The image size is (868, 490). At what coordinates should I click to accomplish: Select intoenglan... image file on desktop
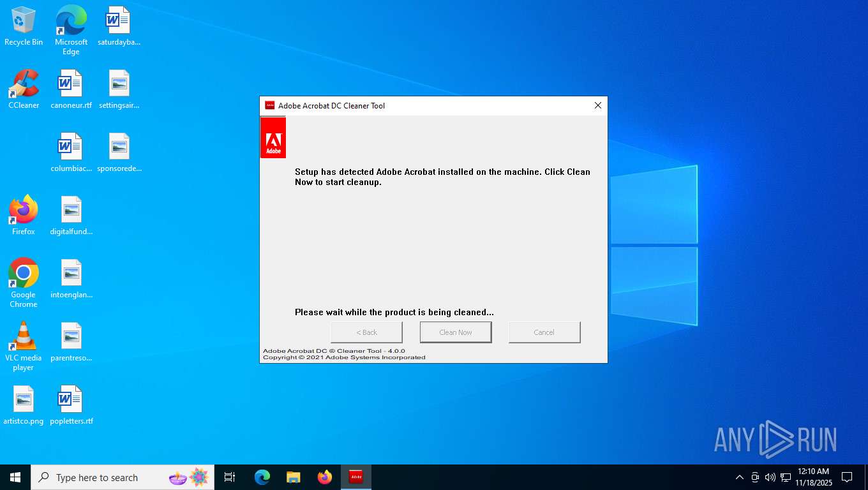71,279
